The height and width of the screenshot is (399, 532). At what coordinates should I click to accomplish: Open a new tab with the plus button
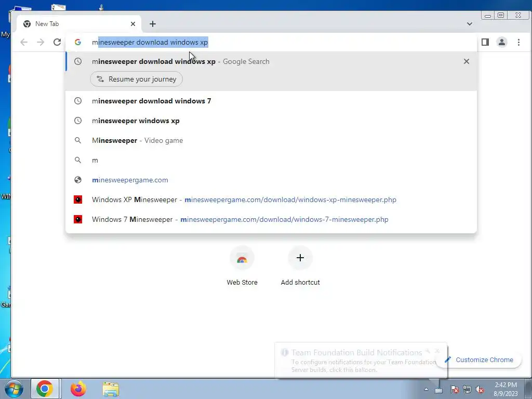coord(153,24)
